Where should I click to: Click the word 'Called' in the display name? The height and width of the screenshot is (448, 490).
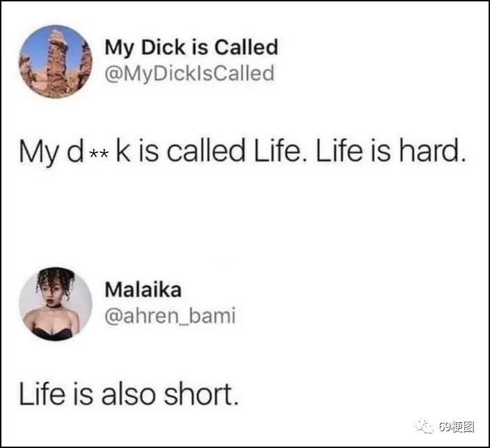point(246,47)
